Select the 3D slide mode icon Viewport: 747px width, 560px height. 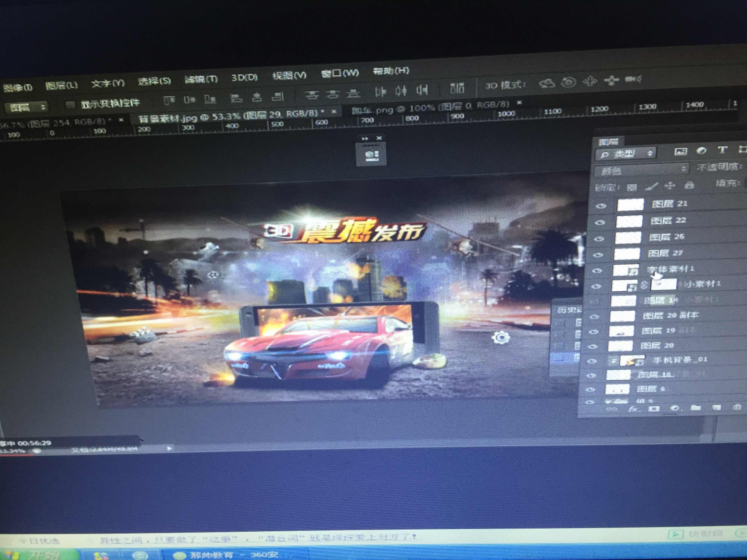[611, 80]
